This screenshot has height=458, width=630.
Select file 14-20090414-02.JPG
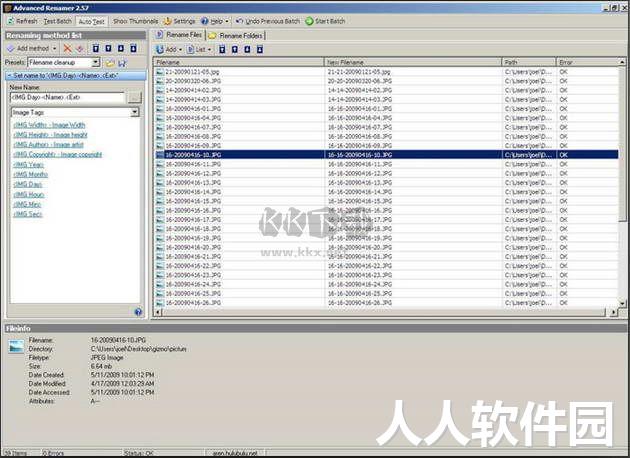pyautogui.click(x=193, y=90)
